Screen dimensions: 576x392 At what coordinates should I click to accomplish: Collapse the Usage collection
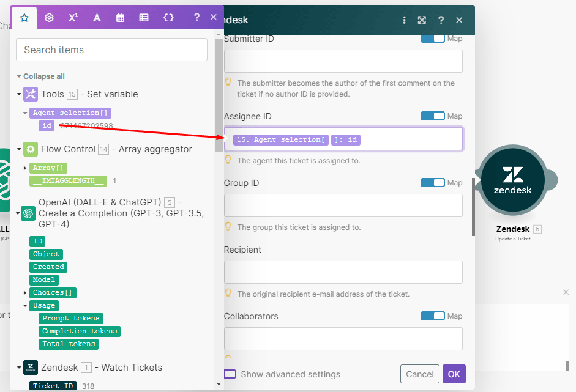pyautogui.click(x=25, y=306)
